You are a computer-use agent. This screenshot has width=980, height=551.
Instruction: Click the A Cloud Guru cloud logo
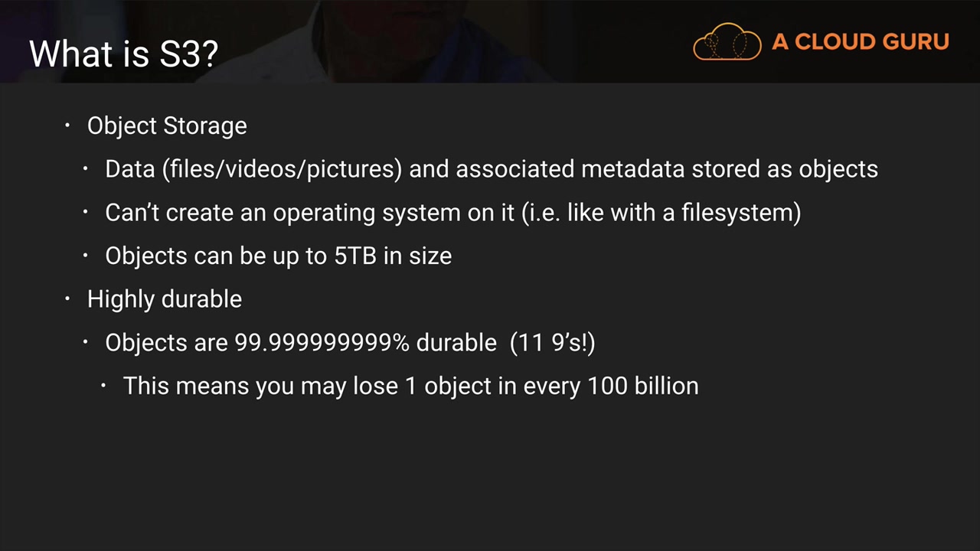click(x=727, y=41)
